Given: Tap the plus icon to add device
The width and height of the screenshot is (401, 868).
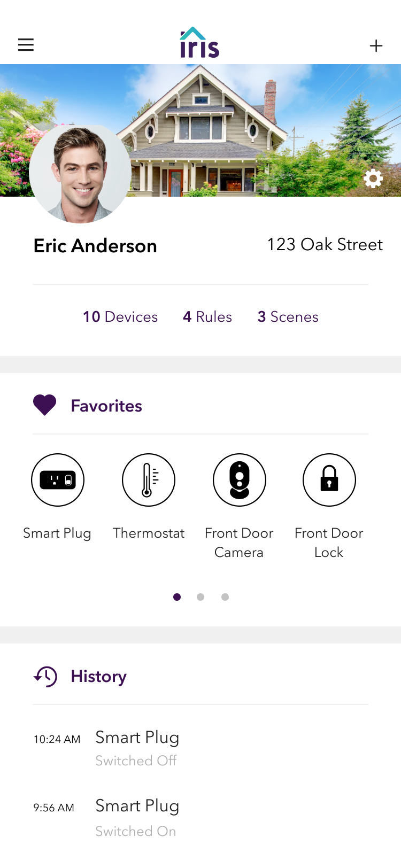Looking at the screenshot, I should [376, 46].
